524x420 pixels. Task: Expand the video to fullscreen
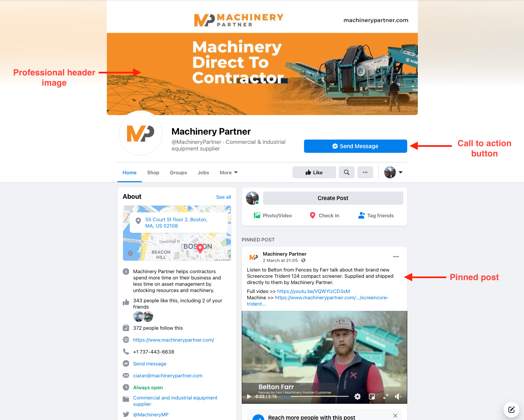click(x=386, y=397)
